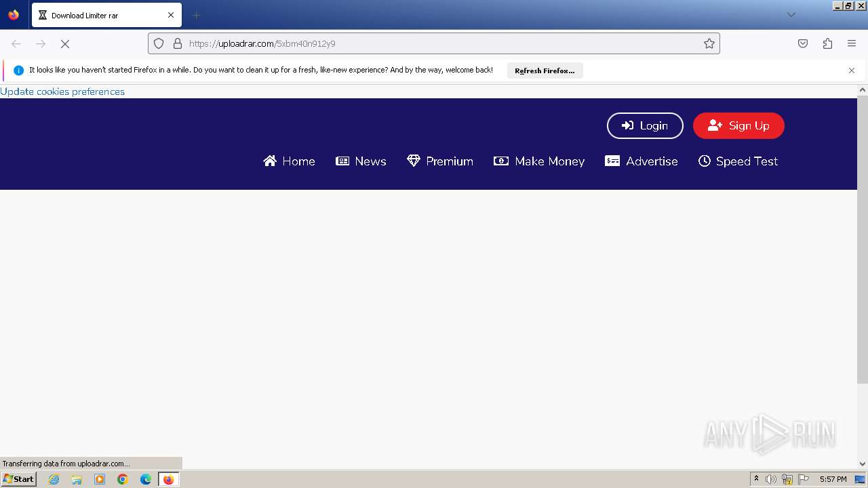The width and height of the screenshot is (868, 488).
Task: Expand the list all tabs chevron
Action: pyautogui.click(x=791, y=15)
